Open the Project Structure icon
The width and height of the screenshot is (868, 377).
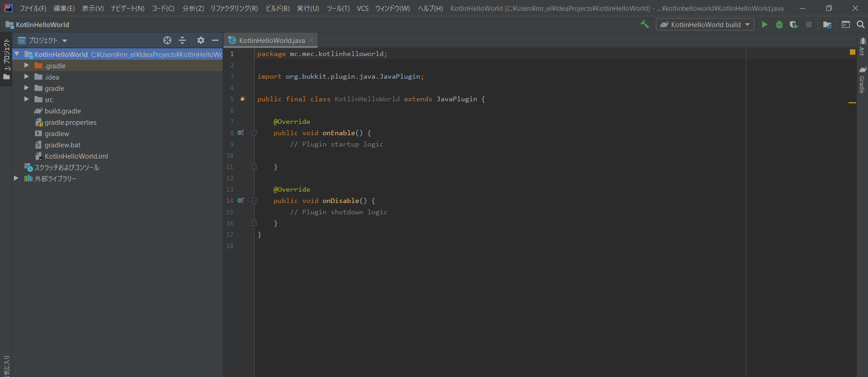[827, 24]
